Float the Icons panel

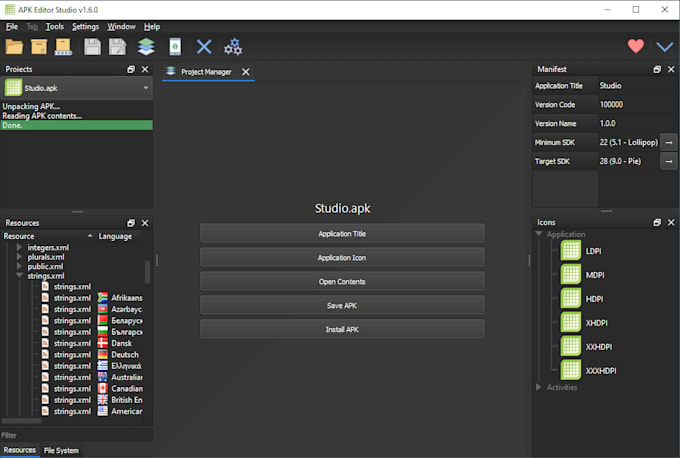click(x=657, y=222)
